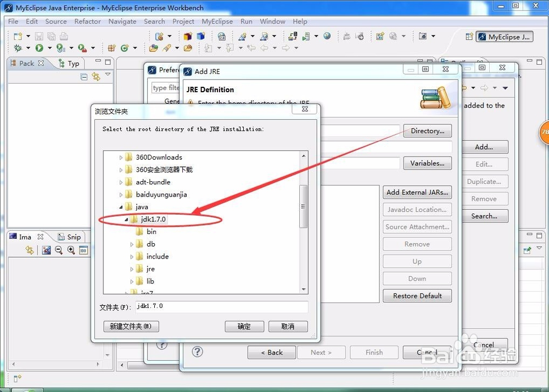
Task: Open the File menu
Action: click(13, 21)
